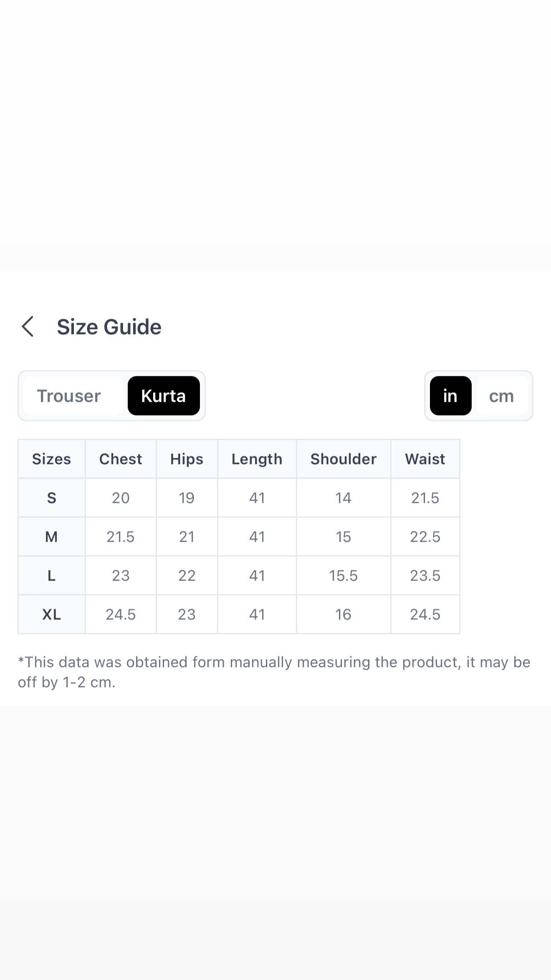Choose the S size row label
Screen dimensions: 551x980
[x=51, y=498]
